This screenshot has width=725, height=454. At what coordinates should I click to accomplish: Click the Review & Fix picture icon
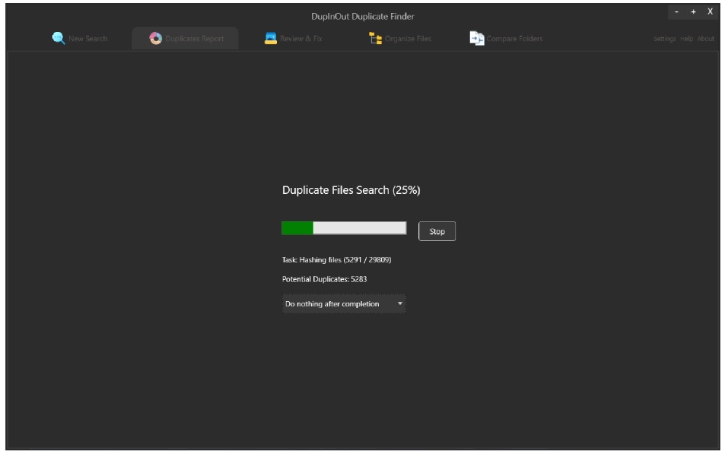pyautogui.click(x=270, y=38)
